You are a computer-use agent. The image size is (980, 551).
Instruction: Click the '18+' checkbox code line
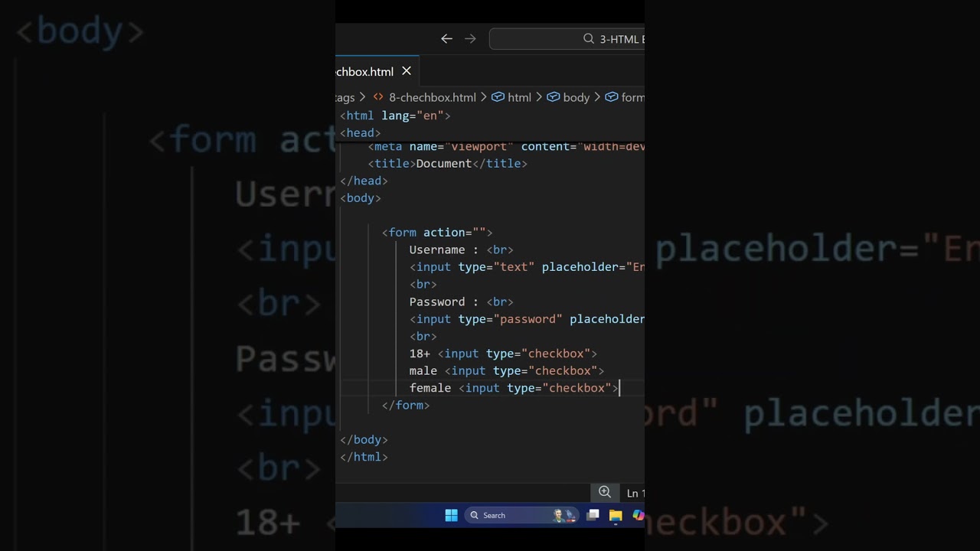503,354
